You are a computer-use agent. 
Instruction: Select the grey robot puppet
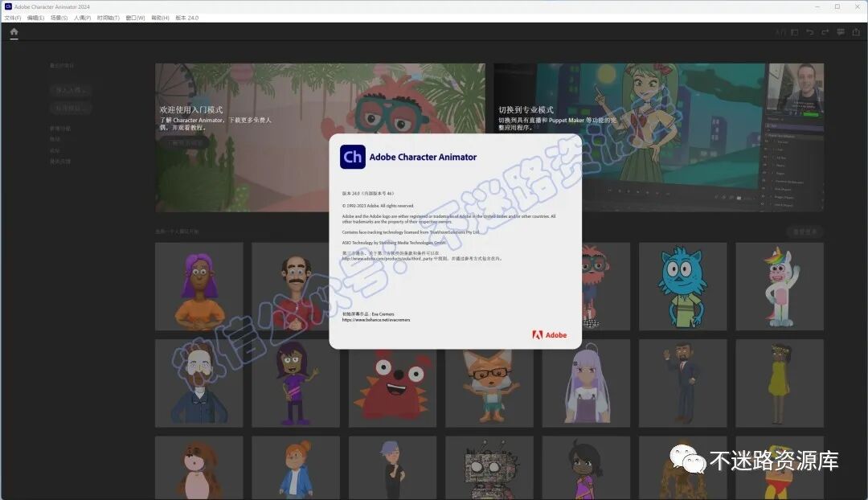tap(489, 468)
